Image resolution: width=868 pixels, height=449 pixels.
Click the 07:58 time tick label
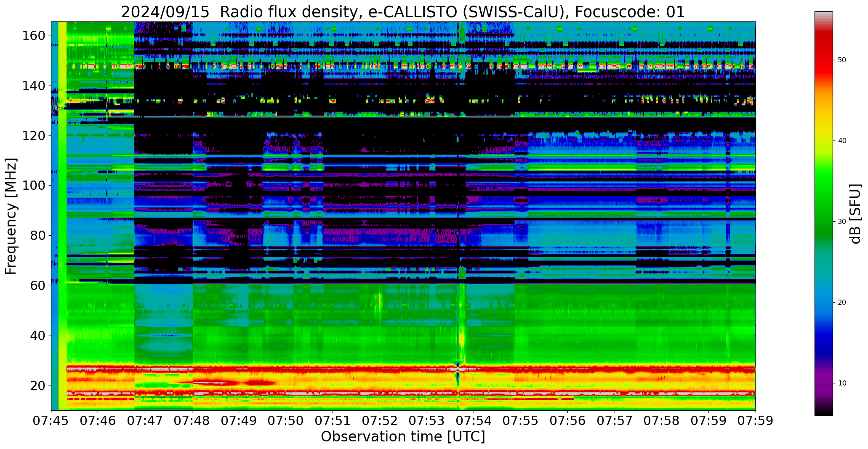click(x=662, y=420)
